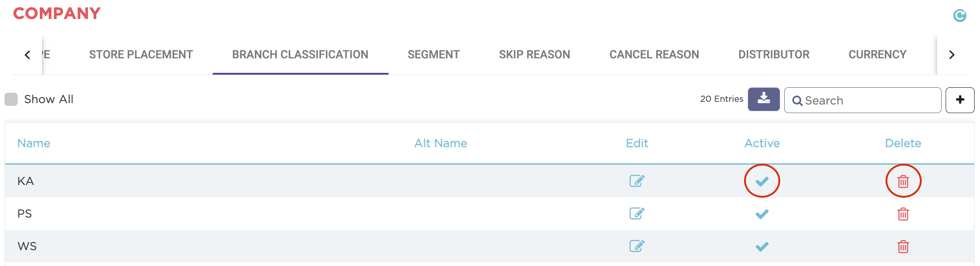Delete the WS classification

[903, 247]
